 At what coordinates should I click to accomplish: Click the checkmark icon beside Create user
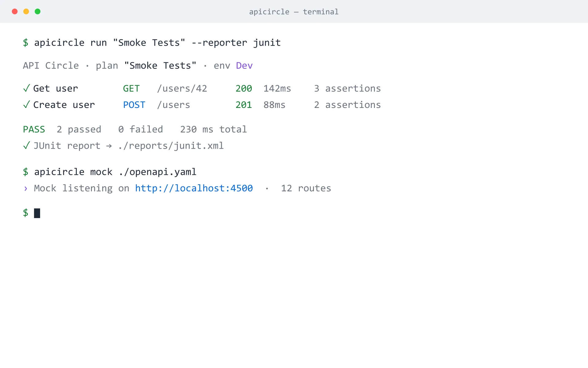(26, 105)
